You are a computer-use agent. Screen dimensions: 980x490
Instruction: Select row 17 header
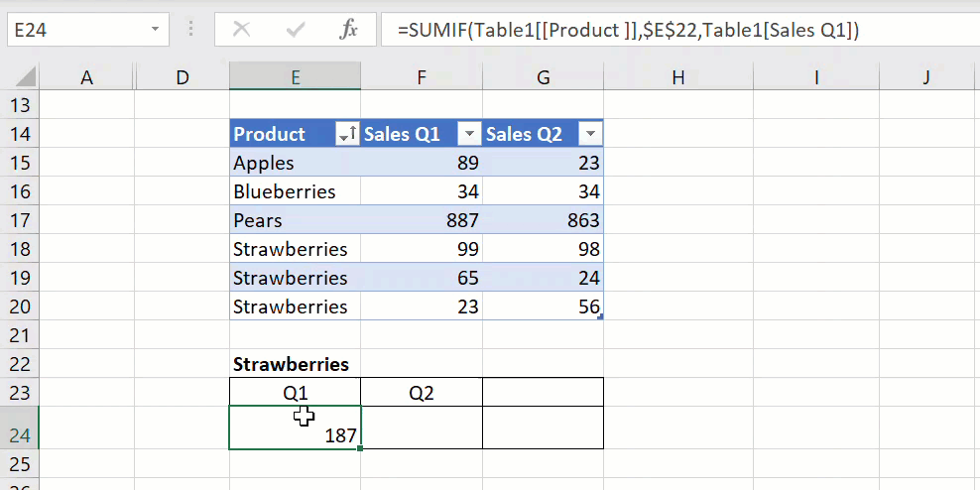point(20,220)
